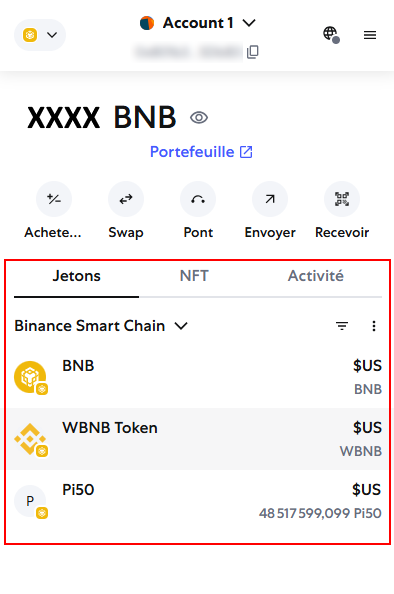Expand the Binance Smart Chain filter dropdown
Image resolution: width=394 pixels, height=594 pixels.
(x=101, y=326)
